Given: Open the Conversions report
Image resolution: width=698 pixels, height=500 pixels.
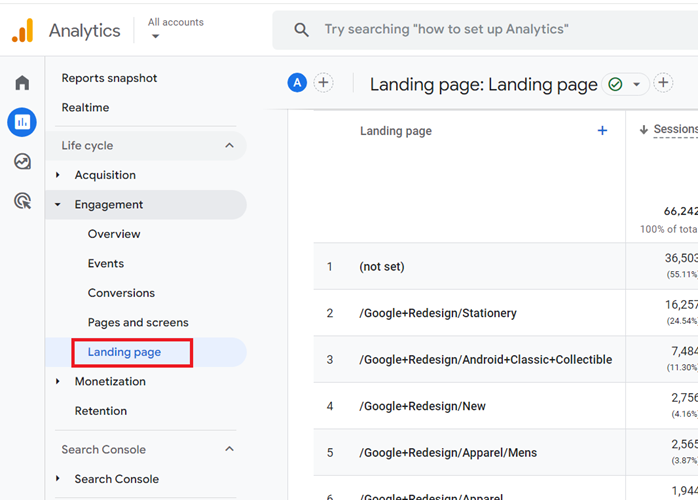Looking at the screenshot, I should coord(121,293).
